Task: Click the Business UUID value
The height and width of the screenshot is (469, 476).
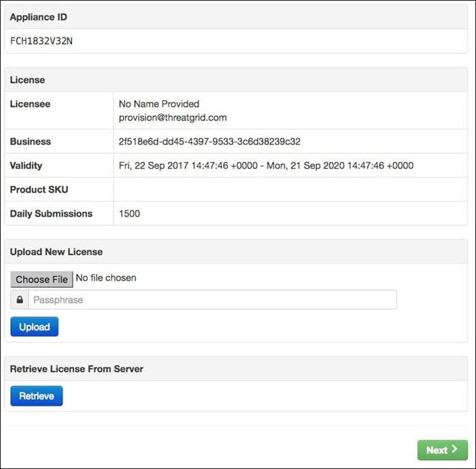Action: [209, 142]
